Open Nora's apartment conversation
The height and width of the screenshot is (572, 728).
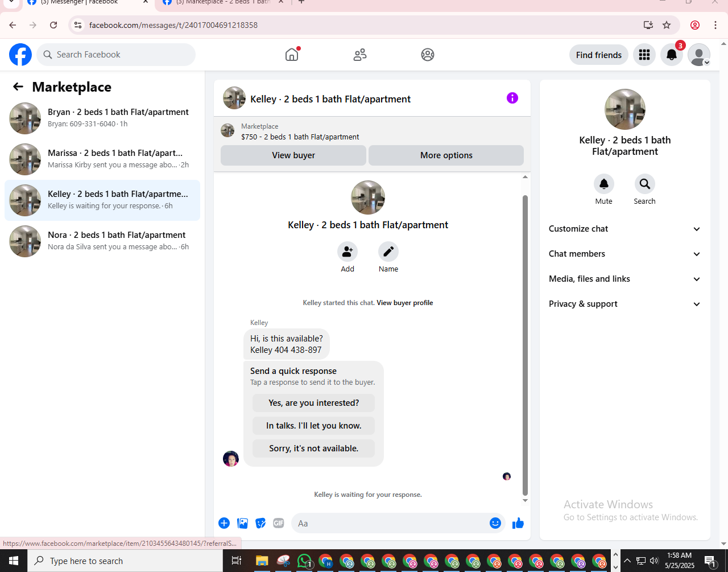tap(102, 241)
